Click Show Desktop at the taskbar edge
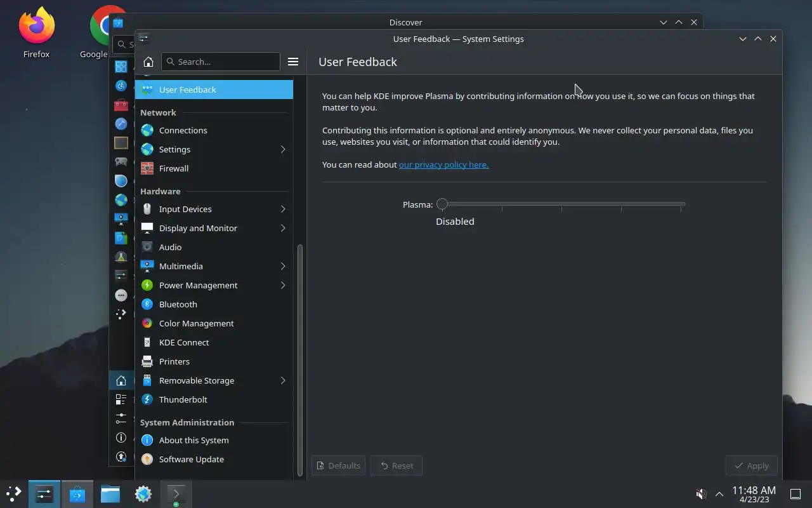Image resolution: width=812 pixels, height=508 pixels. [795, 494]
